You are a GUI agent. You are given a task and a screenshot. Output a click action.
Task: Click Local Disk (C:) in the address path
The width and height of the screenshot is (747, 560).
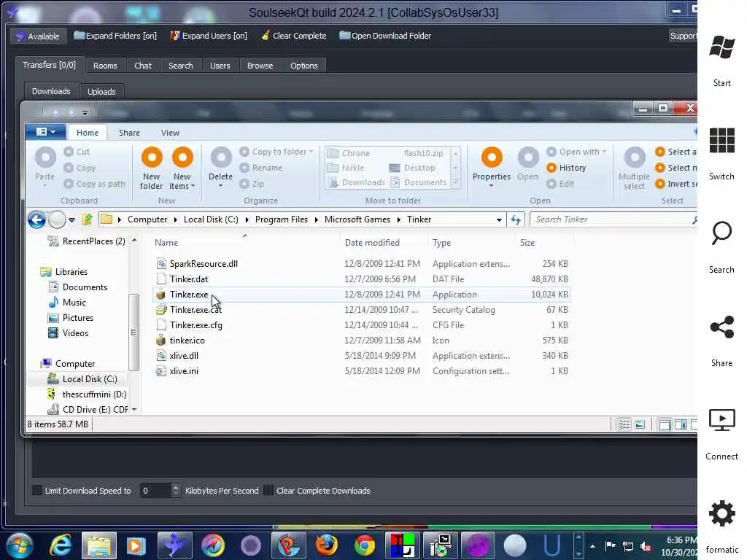pyautogui.click(x=211, y=219)
